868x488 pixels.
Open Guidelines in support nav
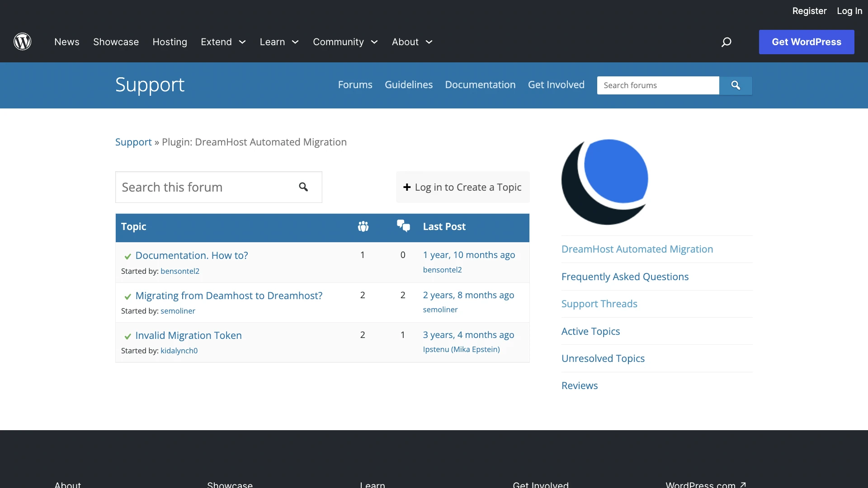coord(409,85)
